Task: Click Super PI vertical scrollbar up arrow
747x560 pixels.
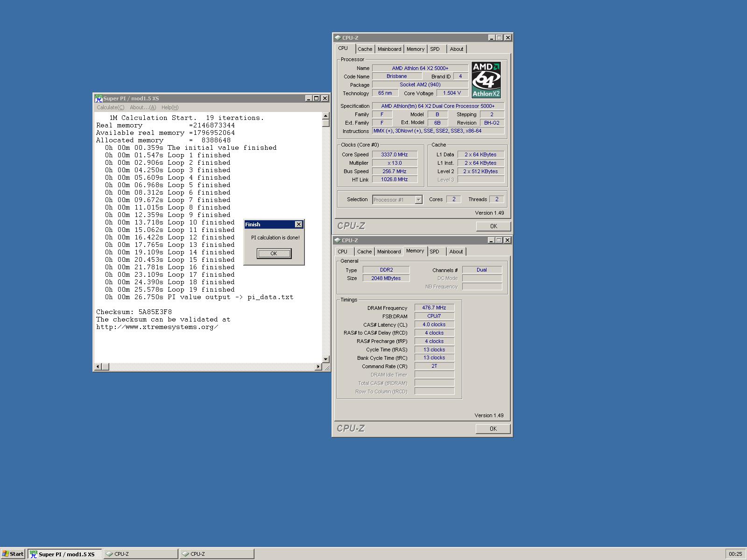Action: click(x=326, y=116)
